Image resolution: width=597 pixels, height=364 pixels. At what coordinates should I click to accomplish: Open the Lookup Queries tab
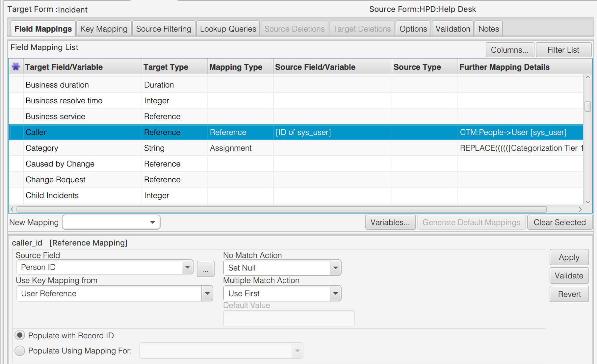[228, 29]
